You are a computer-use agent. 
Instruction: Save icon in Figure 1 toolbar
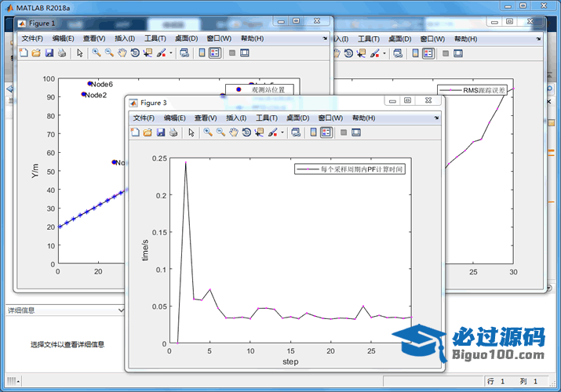pos(49,53)
